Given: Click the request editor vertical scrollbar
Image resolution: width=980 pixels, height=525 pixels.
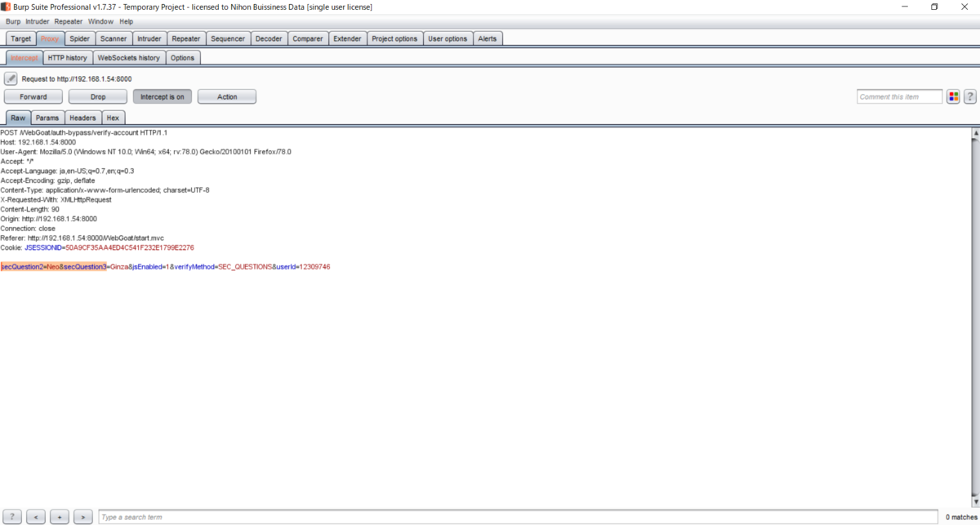Looking at the screenshot, I should 975,317.
